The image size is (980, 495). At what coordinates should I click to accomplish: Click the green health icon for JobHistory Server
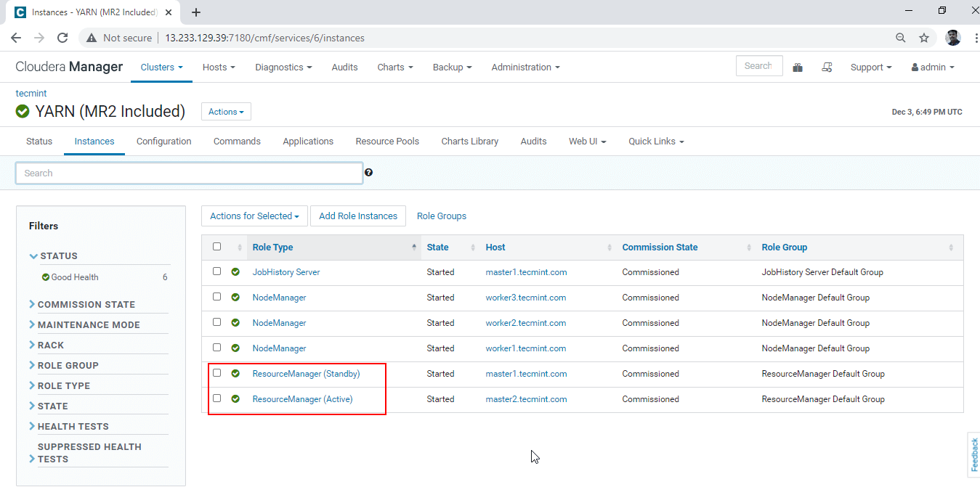point(235,272)
